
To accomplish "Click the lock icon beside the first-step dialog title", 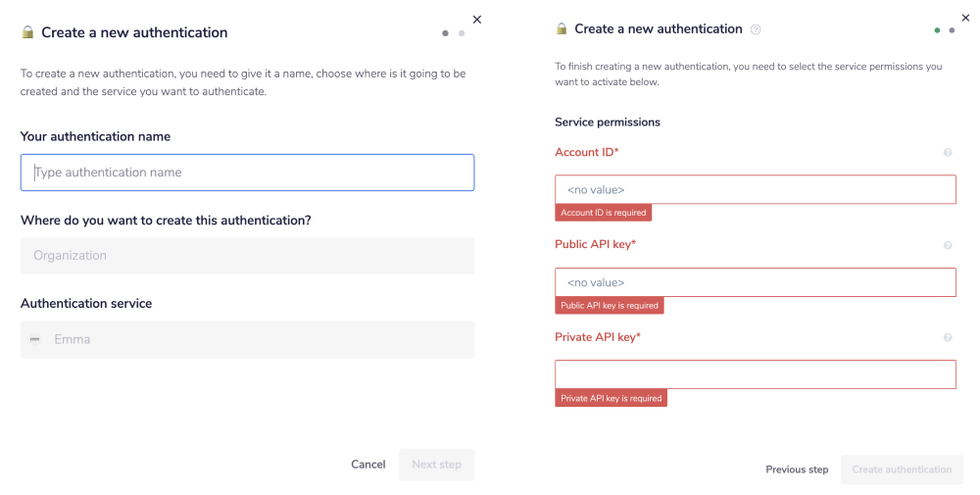I will point(27,32).
